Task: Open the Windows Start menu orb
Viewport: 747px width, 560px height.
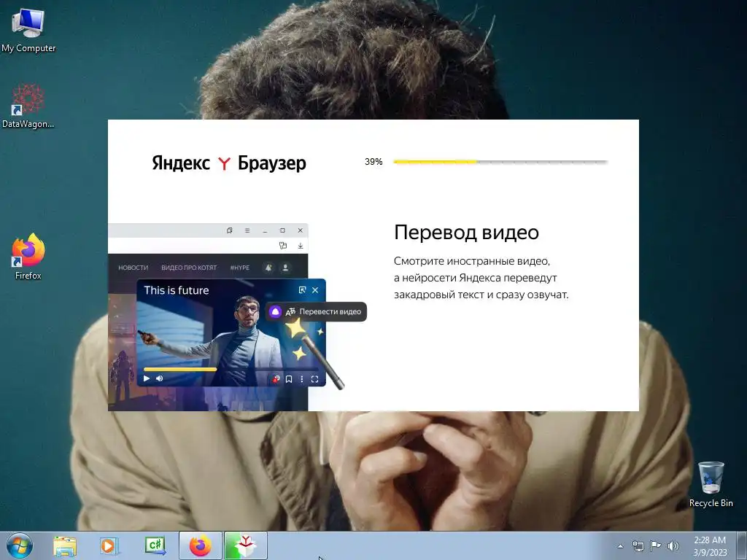Action: click(x=20, y=545)
